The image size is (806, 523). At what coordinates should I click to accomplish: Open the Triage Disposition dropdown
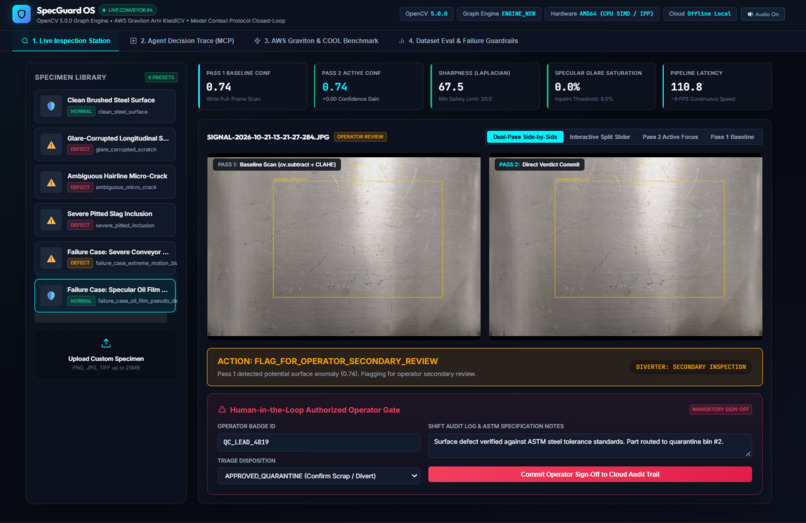[x=319, y=476]
